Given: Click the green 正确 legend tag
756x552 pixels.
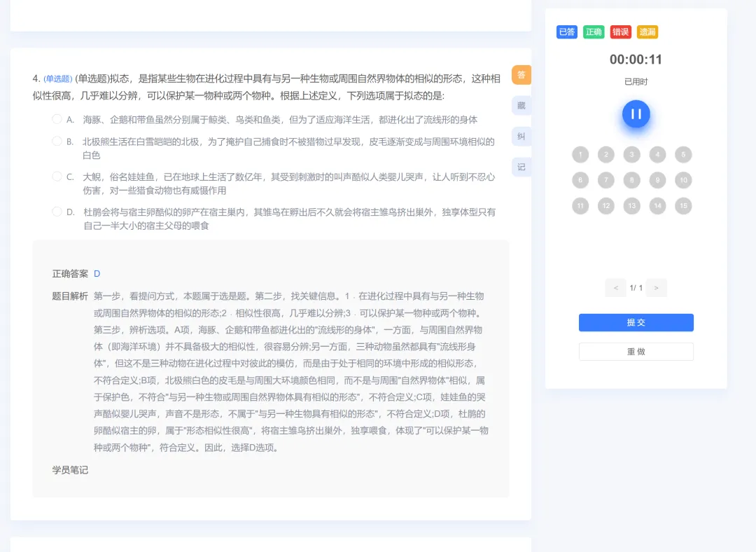Looking at the screenshot, I should click(594, 32).
